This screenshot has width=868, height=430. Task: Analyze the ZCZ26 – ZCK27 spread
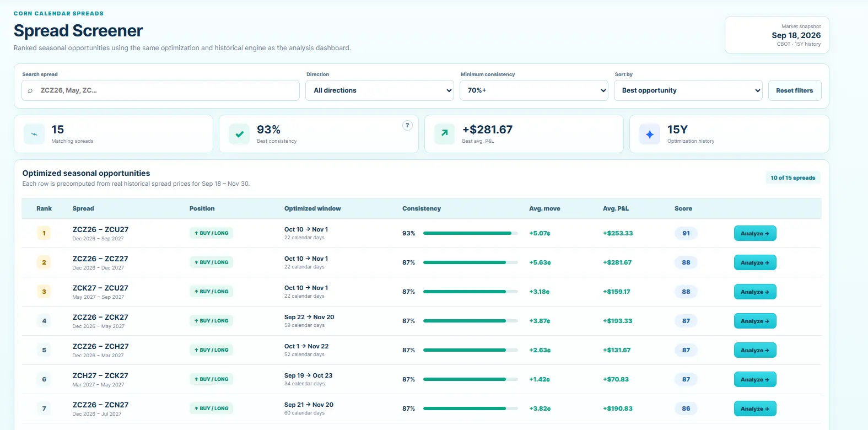point(755,321)
